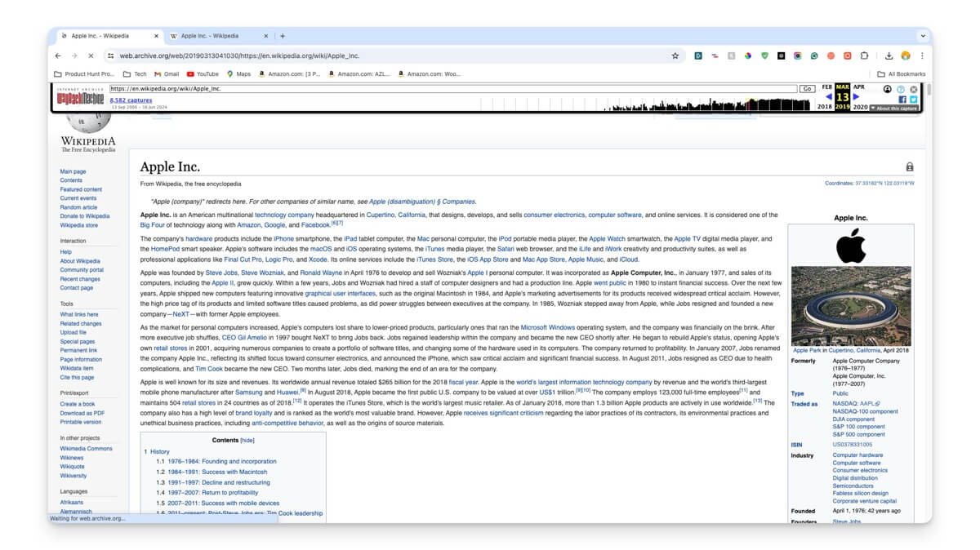This screenshot has height=550, width=980.
Task: Hide the Contents table via [hide]
Action: [x=247, y=440]
